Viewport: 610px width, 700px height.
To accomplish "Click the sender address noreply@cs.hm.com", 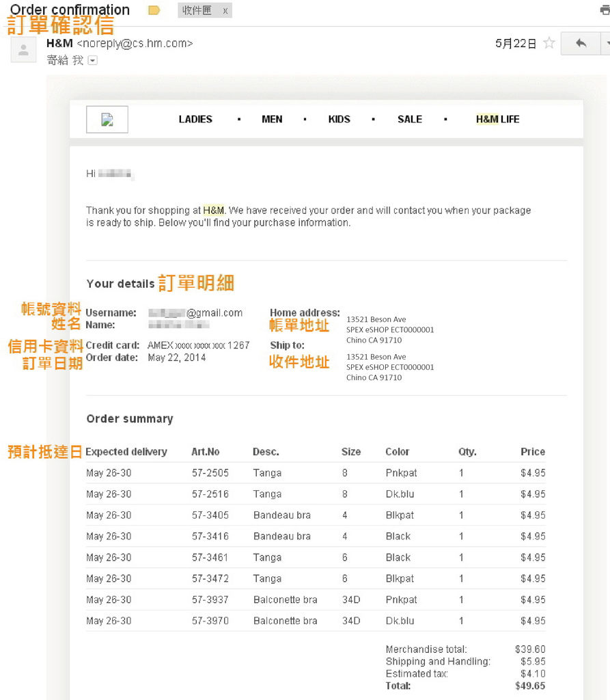I will (x=135, y=43).
